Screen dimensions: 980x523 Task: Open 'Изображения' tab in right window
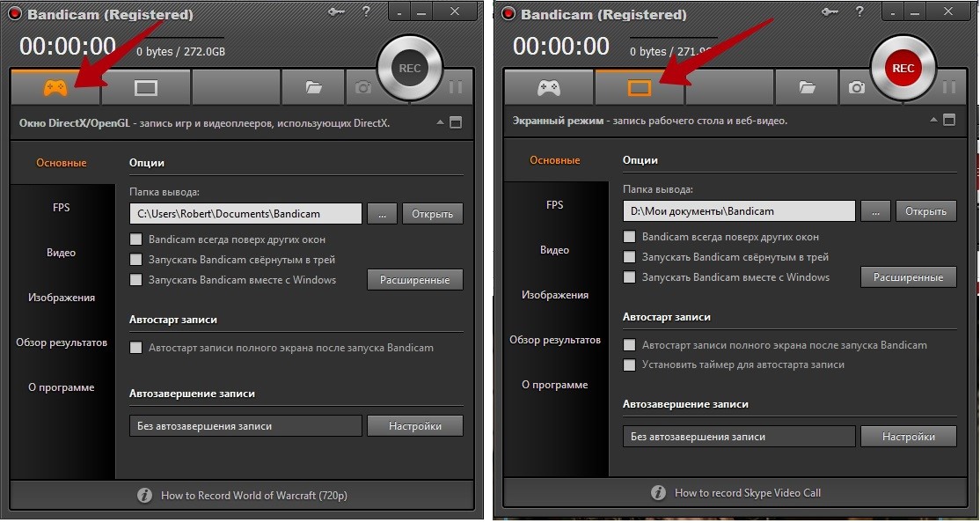tap(555, 295)
